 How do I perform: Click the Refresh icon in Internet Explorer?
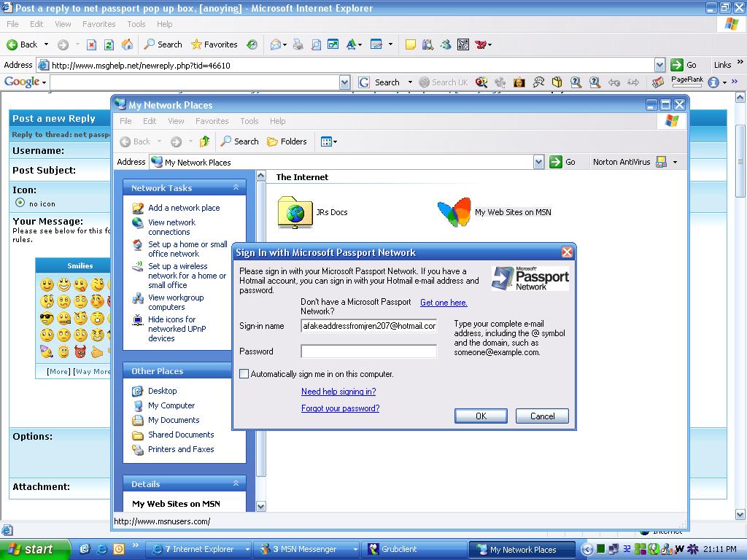(109, 44)
